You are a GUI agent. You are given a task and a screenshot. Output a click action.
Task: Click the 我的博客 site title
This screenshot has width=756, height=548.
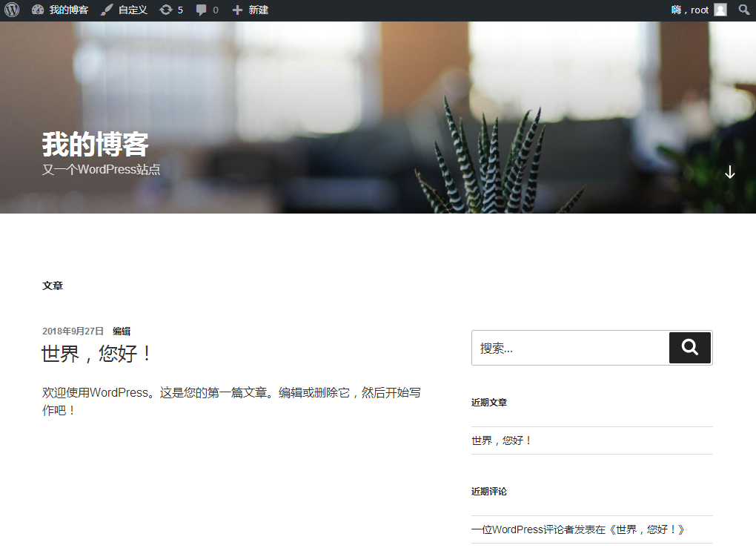pyautogui.click(x=96, y=145)
